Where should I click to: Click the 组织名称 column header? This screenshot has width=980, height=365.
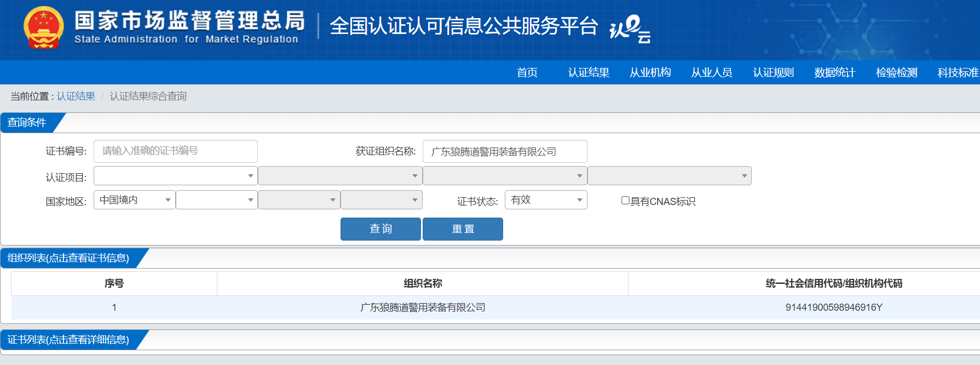tap(423, 283)
